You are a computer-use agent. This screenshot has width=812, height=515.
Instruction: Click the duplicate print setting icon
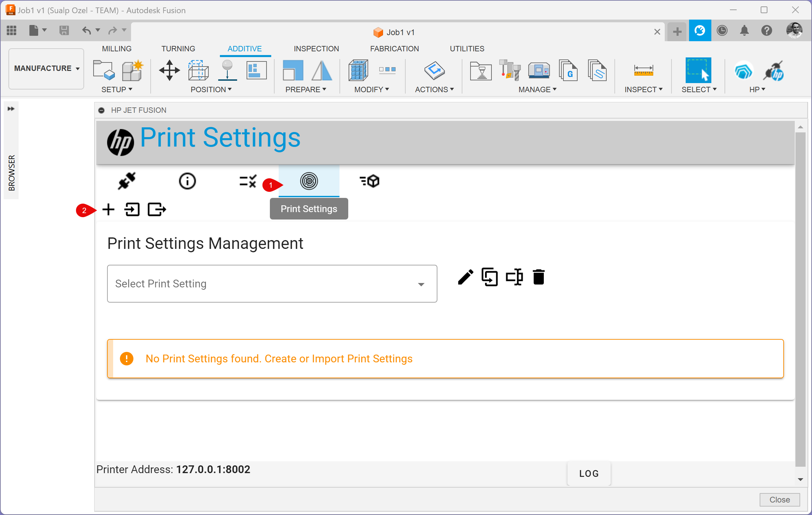(x=489, y=277)
